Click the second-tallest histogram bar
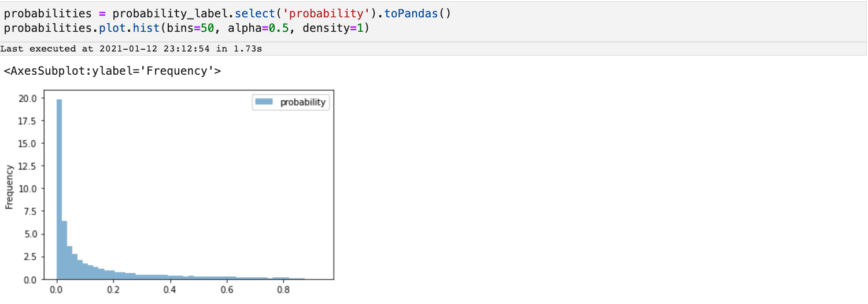Viewport: 868px width, 304px height. point(64,250)
